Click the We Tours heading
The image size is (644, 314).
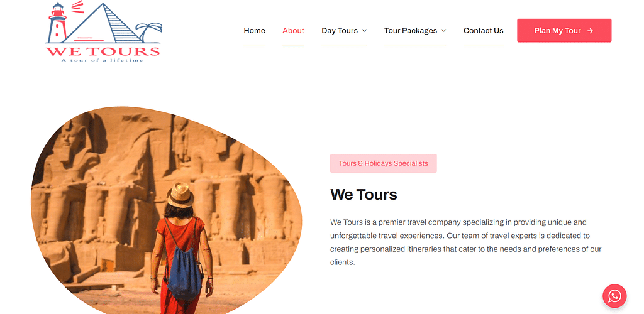(x=364, y=194)
